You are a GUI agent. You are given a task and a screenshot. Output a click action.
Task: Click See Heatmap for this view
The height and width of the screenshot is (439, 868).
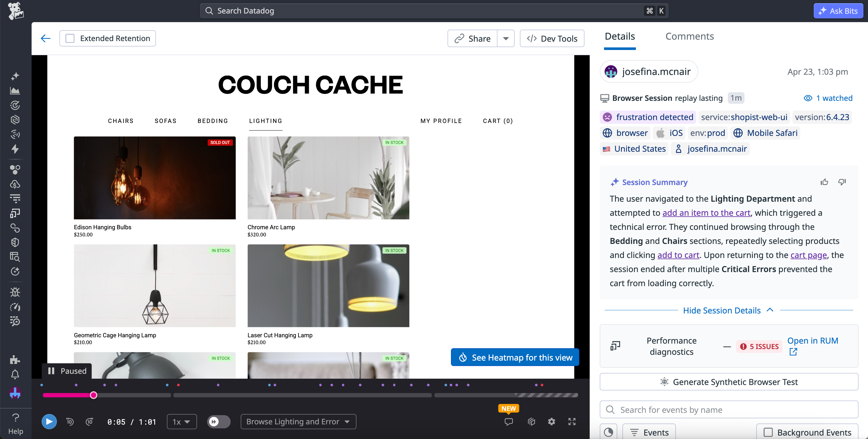click(515, 357)
